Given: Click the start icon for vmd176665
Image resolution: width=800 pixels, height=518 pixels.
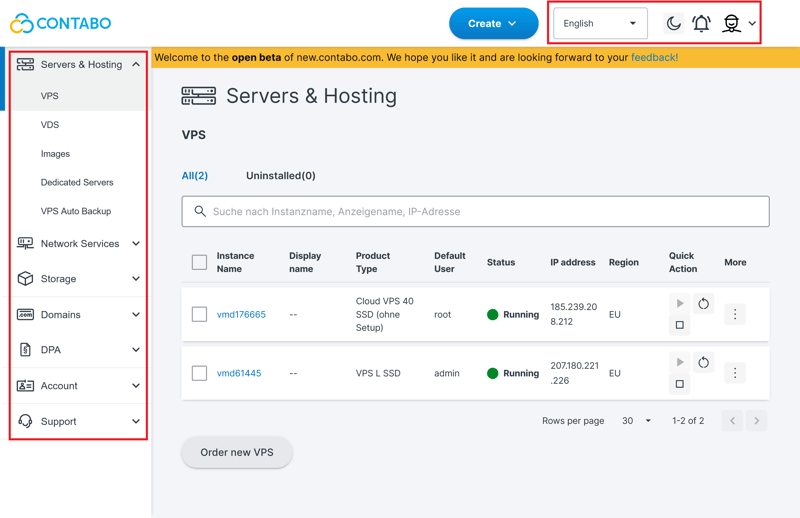Looking at the screenshot, I should [680, 303].
